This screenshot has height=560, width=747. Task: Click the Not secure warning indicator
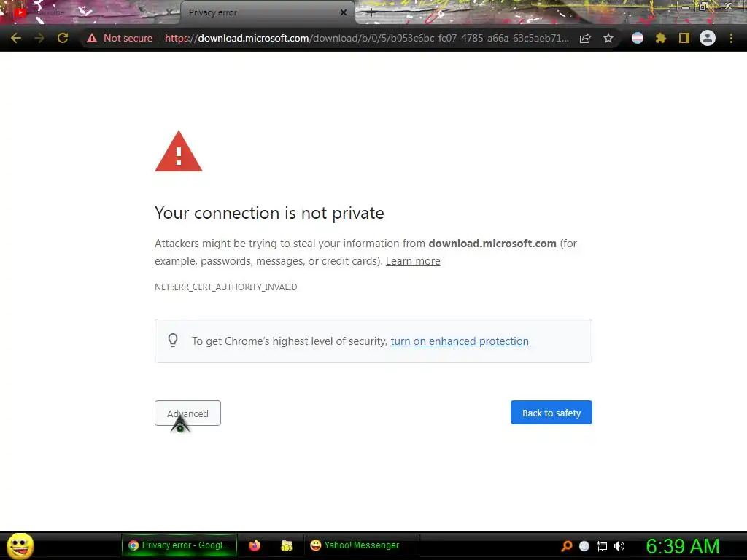120,38
